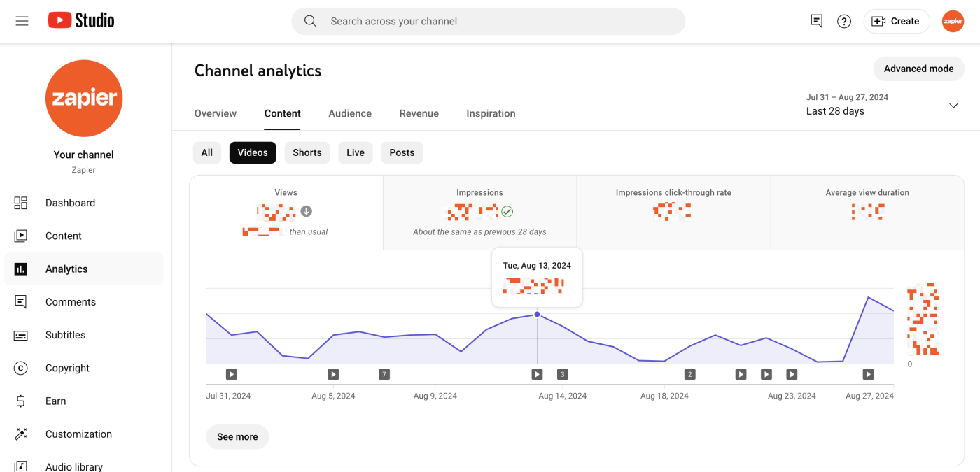Click the Impressions green checkmark indicator
This screenshot has width=980, height=472.
(507, 211)
